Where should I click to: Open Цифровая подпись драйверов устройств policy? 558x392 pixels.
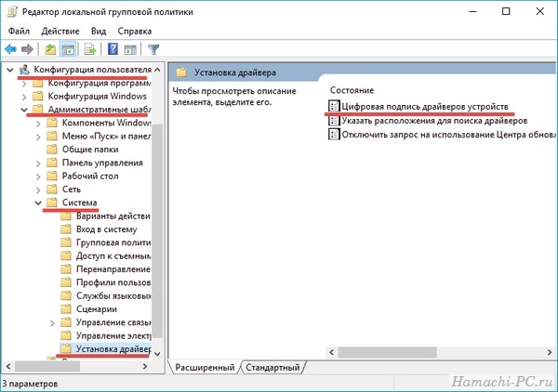pyautogui.click(x=425, y=106)
